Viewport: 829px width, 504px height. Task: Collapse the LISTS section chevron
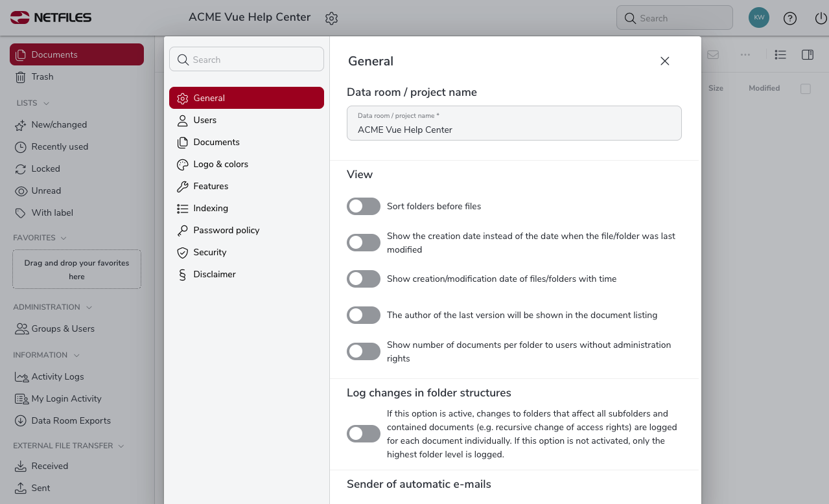coord(47,103)
